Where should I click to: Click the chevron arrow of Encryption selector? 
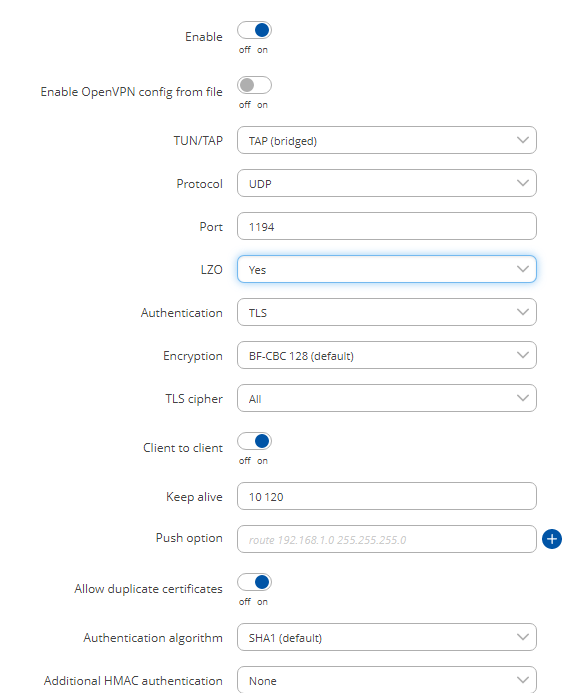(523, 355)
